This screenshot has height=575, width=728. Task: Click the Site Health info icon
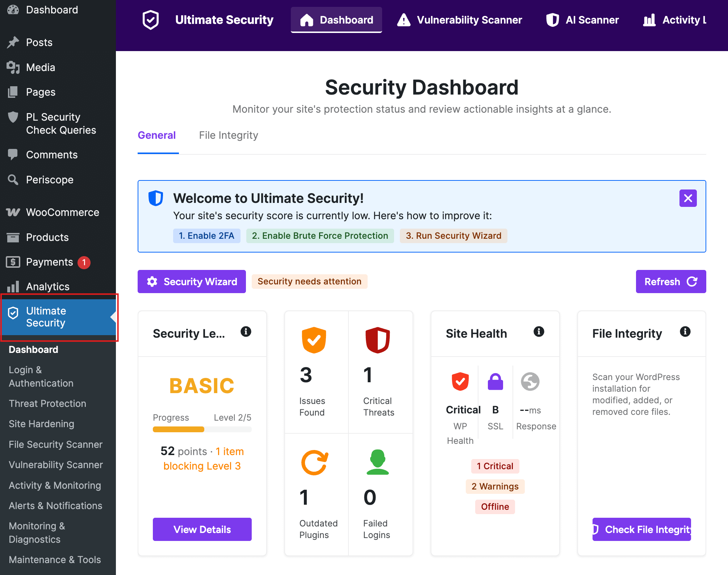pyautogui.click(x=539, y=331)
